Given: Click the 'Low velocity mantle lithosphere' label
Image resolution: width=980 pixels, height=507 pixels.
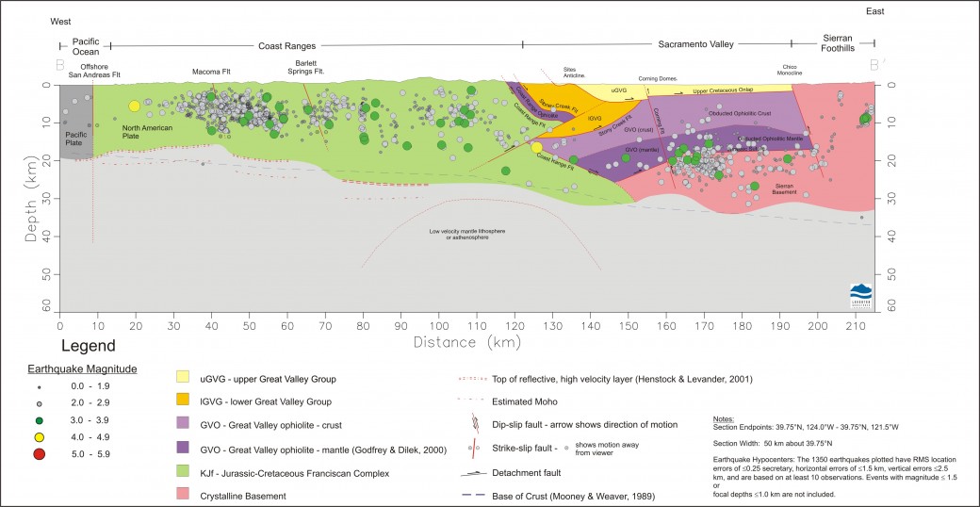Looking at the screenshot, I should tap(466, 234).
